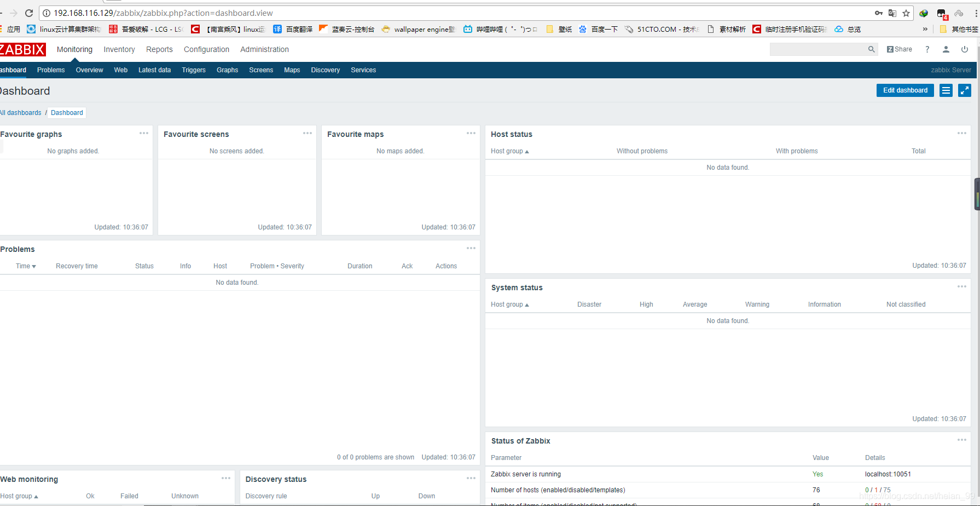This screenshot has width=980, height=506.
Task: Open the help question mark icon
Action: (x=927, y=49)
